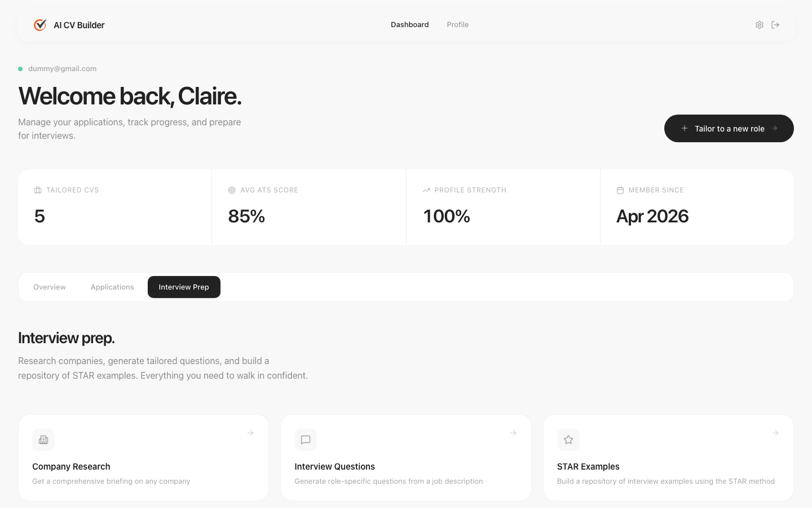Open the Company Research card

point(144,458)
